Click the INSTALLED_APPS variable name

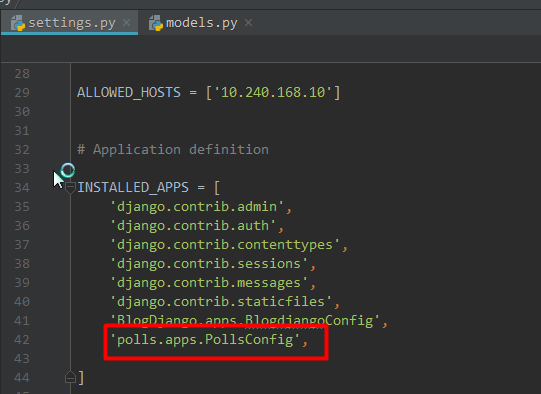pos(133,187)
